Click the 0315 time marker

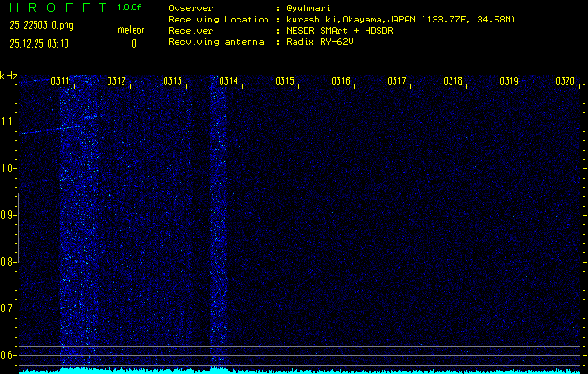[284, 82]
